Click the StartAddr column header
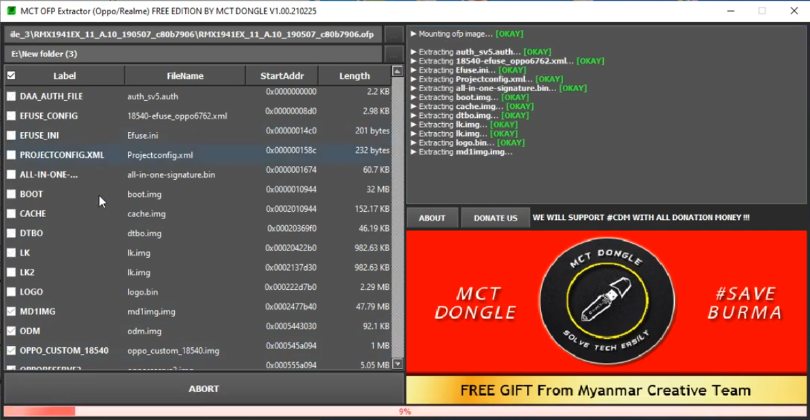Image resolution: width=810 pixels, height=420 pixels. (x=282, y=75)
